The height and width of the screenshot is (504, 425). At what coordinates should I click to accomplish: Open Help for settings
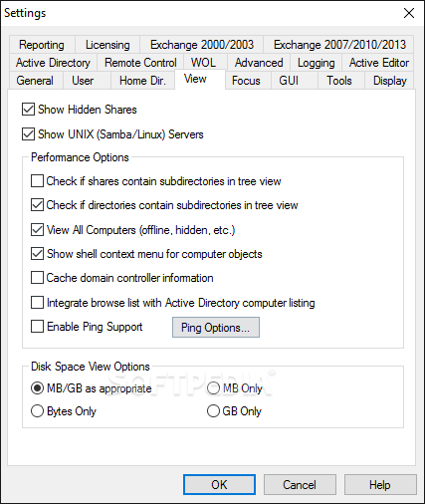(x=380, y=485)
